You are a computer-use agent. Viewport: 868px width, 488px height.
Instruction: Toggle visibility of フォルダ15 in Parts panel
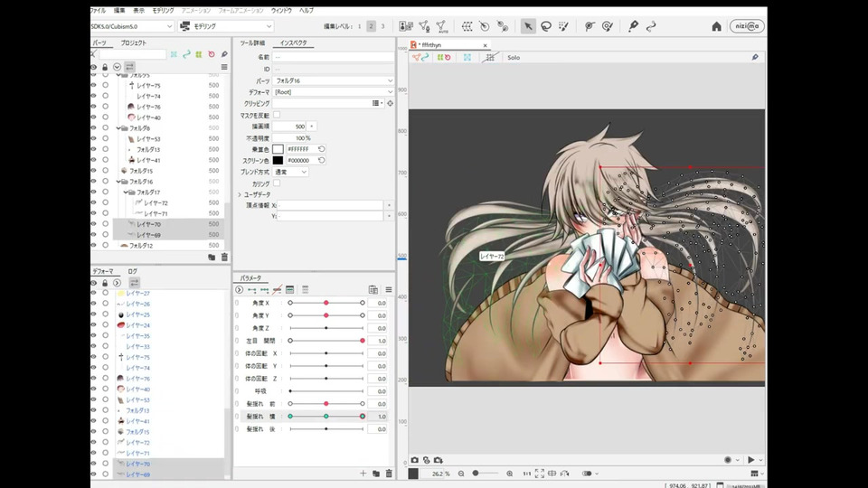[x=93, y=171]
